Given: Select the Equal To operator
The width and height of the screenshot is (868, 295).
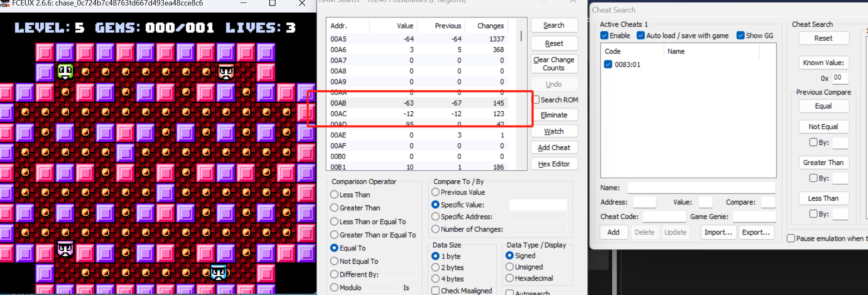Looking at the screenshot, I should point(334,248).
